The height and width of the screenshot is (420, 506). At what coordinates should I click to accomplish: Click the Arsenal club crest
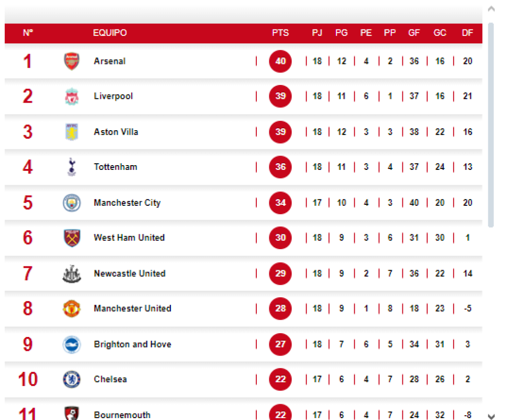71,61
